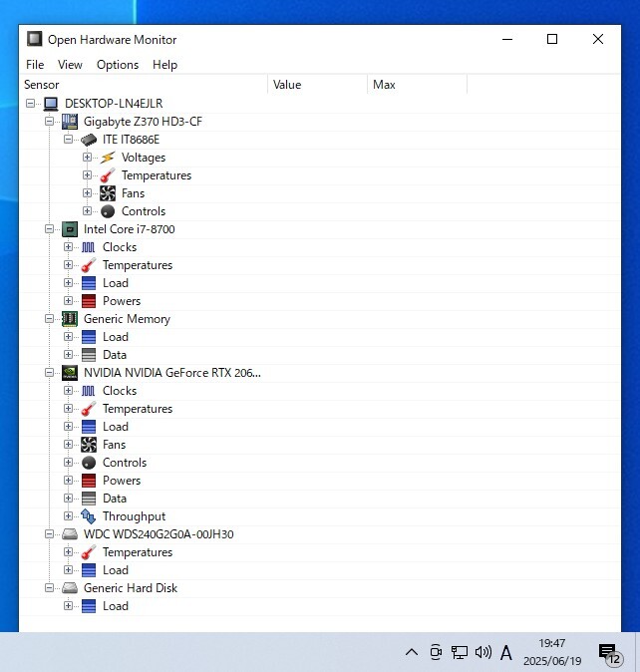640x672 pixels.
Task: Click the Clocks waveform icon under NVIDIA GeForce
Action: pyautogui.click(x=89, y=391)
